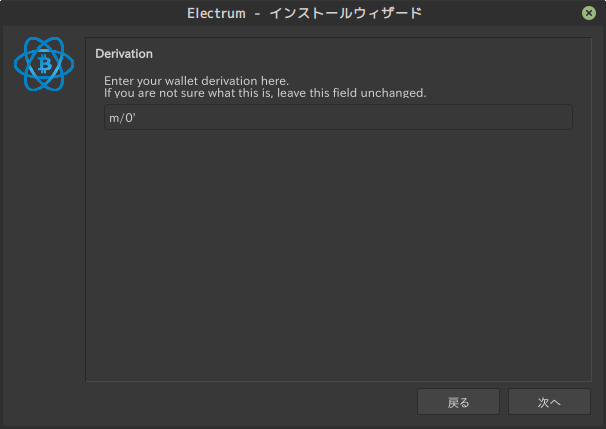The width and height of the screenshot is (606, 429).
Task: Click the "Enter your wallet derivation here" text
Action: click(196, 80)
